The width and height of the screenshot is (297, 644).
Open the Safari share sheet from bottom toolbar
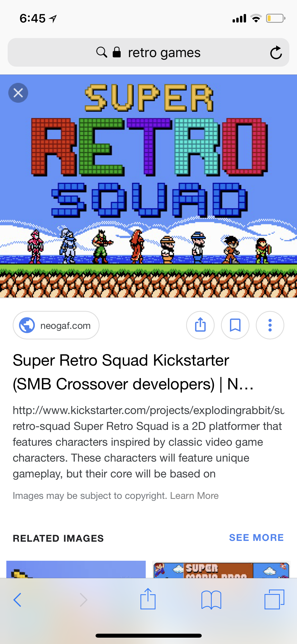click(148, 599)
